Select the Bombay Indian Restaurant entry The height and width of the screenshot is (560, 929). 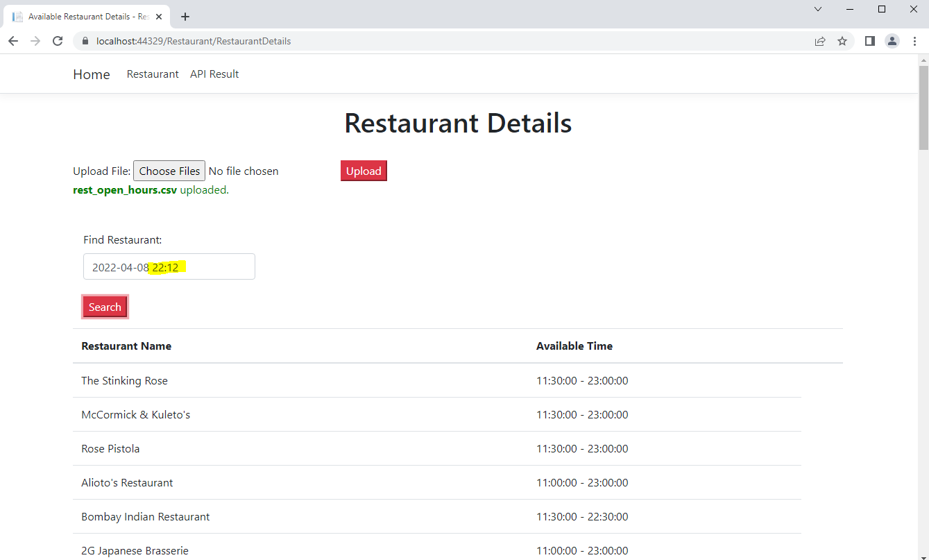click(x=145, y=516)
